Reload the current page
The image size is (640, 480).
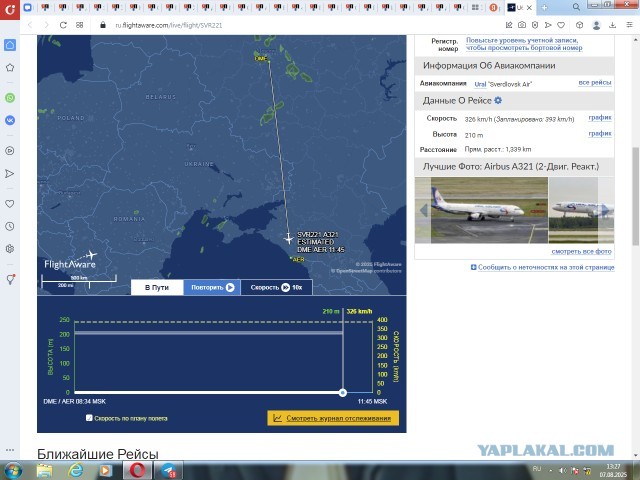(63, 25)
